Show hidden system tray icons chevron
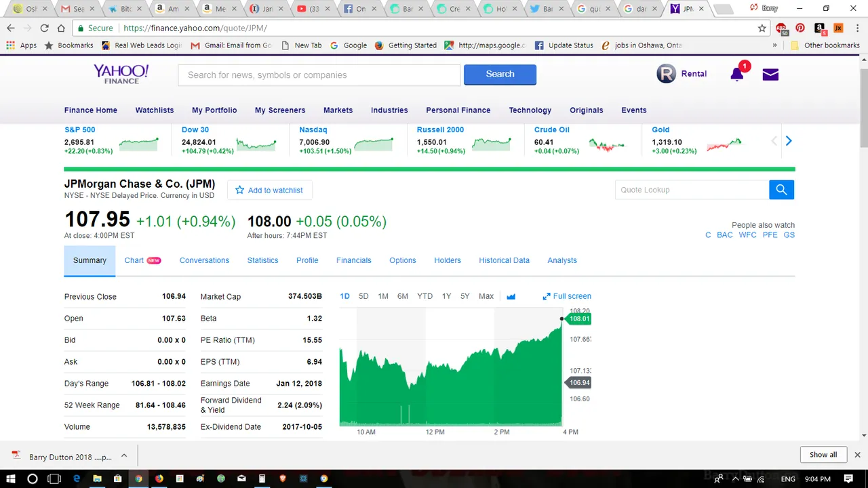This screenshot has width=868, height=488. pyautogui.click(x=735, y=479)
